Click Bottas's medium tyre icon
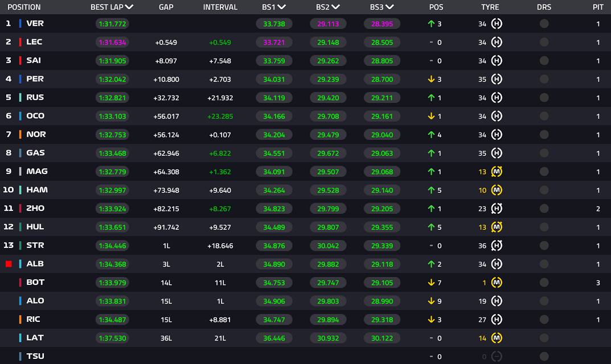 pyautogui.click(x=497, y=282)
